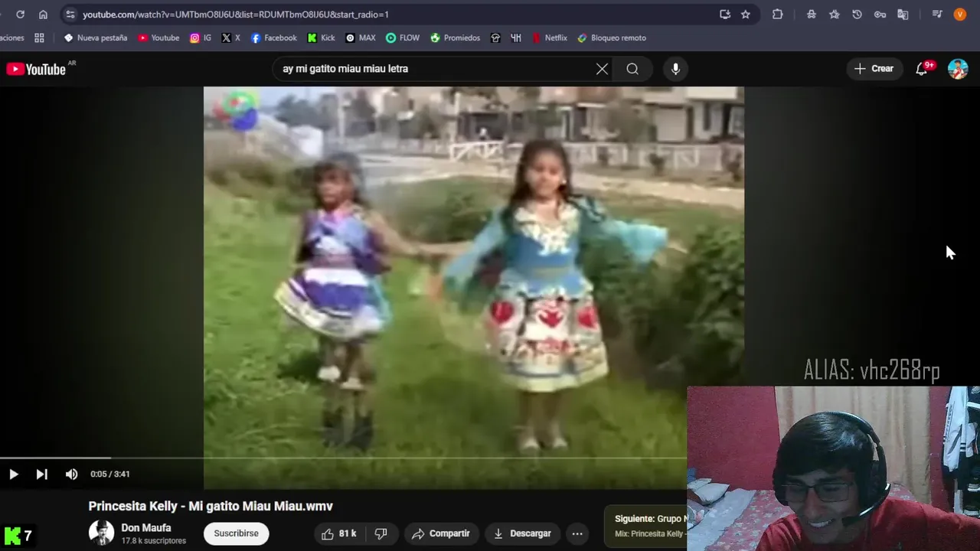
Task: Open the more actions three-dot menu
Action: tap(577, 533)
